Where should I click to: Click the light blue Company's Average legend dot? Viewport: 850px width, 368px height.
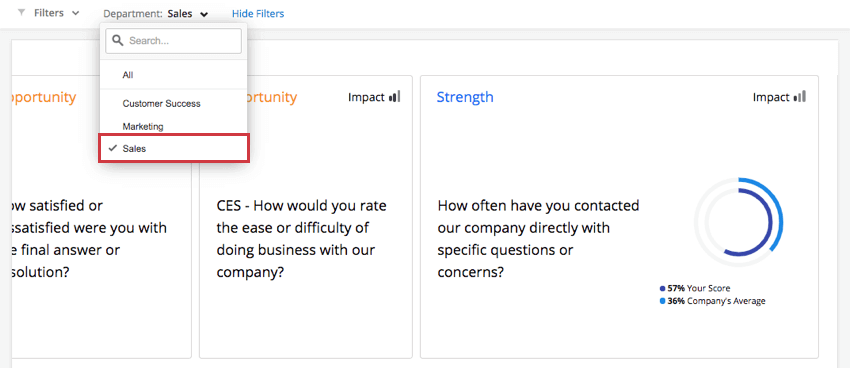[662, 301]
